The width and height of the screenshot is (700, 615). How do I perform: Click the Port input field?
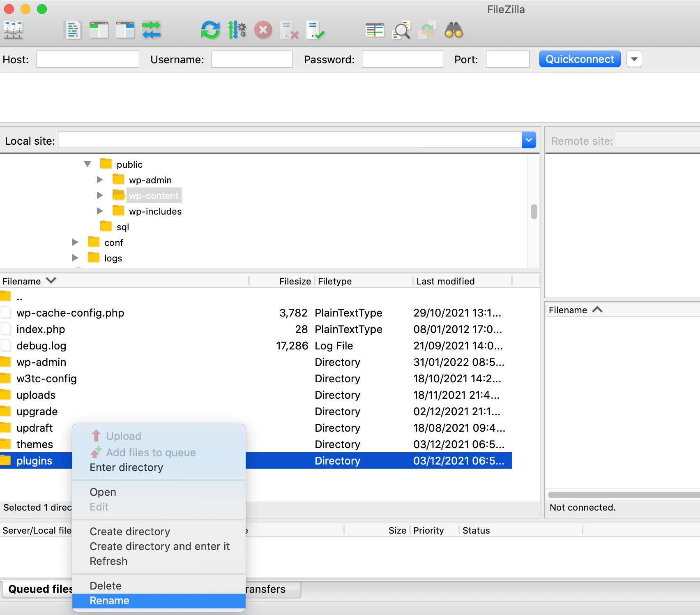click(508, 59)
